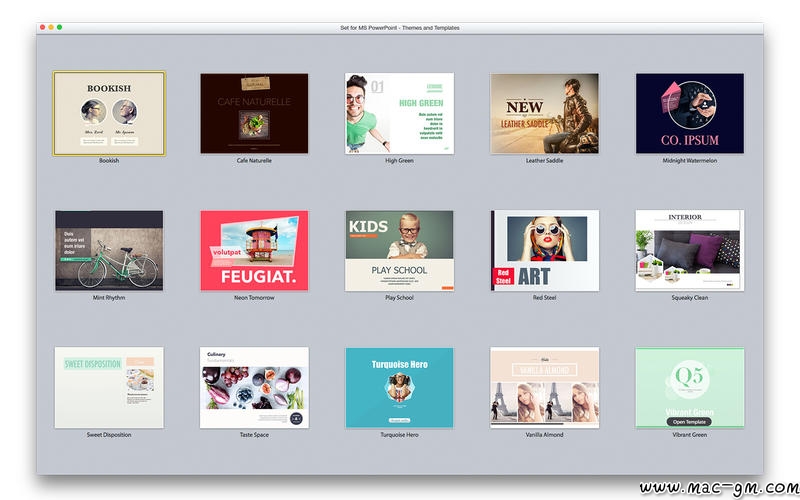Click the 'Sweet Disposition' caption text

pos(109,435)
